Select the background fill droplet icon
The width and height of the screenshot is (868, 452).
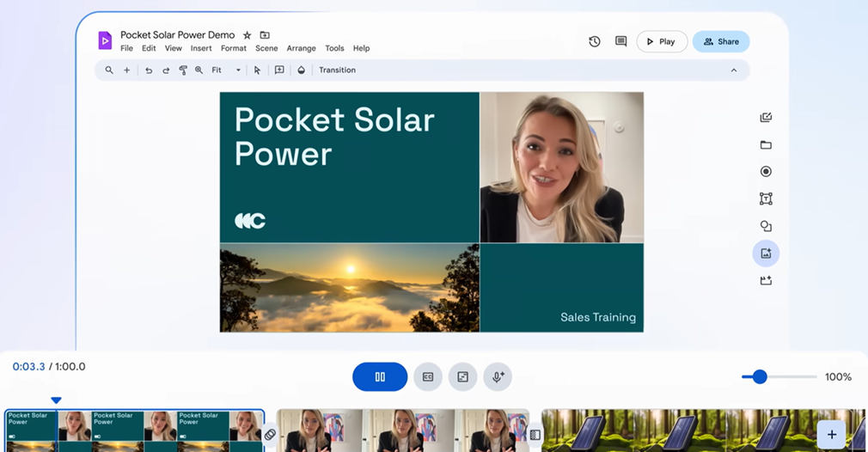[x=302, y=70]
